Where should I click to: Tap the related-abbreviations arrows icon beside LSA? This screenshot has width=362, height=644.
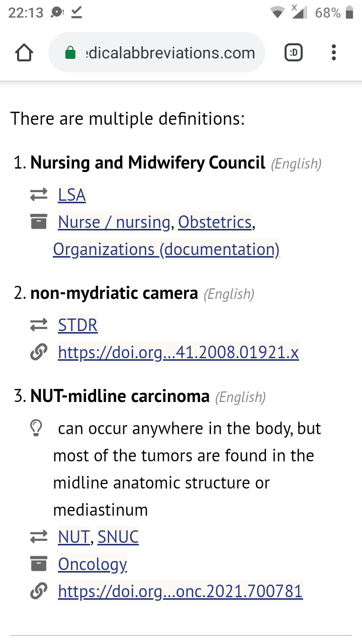[x=39, y=195]
